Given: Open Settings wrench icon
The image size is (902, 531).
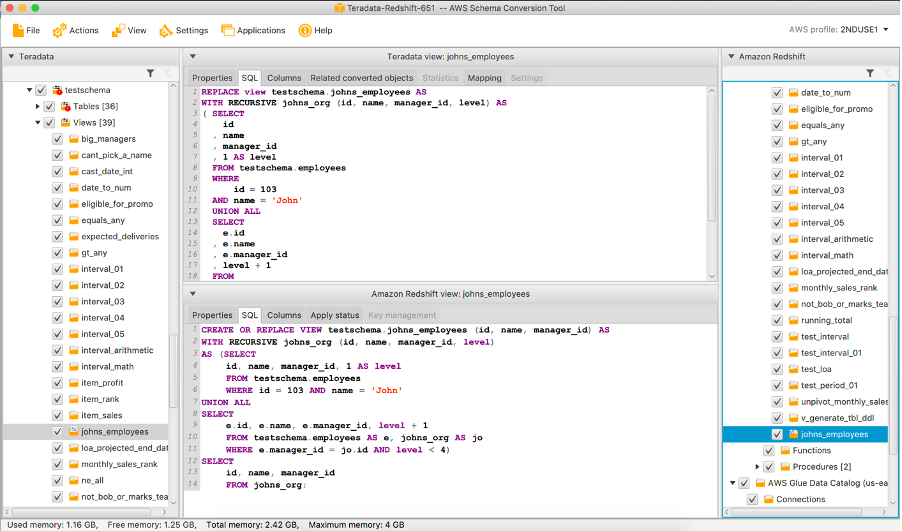Looking at the screenshot, I should [166, 30].
